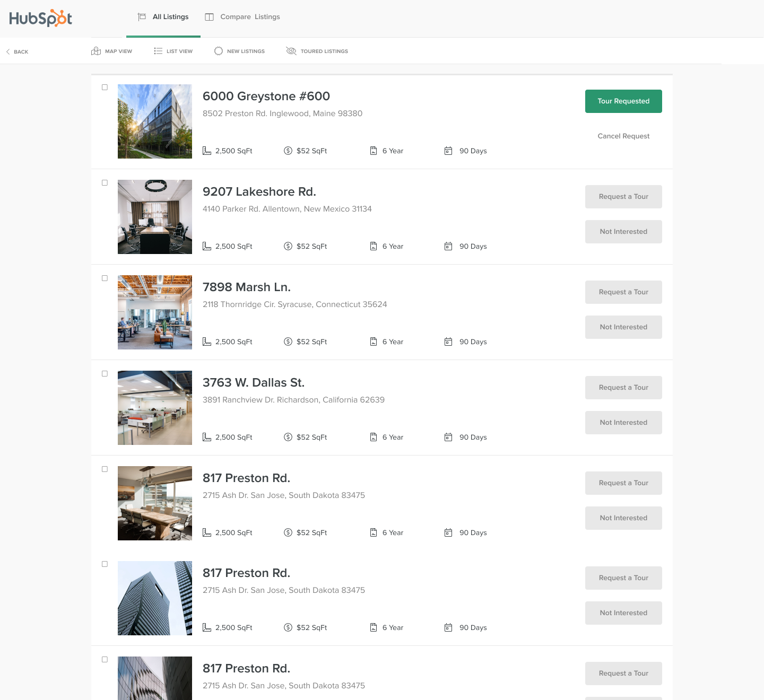Click the lease document icon for 7898 Marsh Ln.
Screen dimensions: 764x700
click(x=374, y=342)
